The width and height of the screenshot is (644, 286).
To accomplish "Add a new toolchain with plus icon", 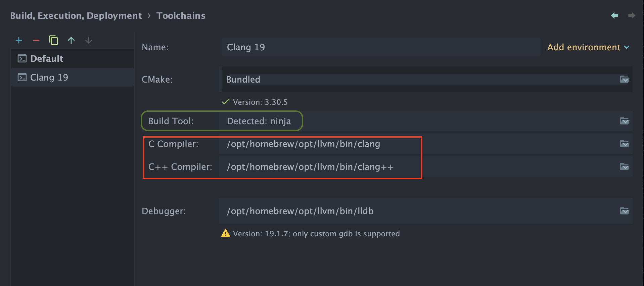I will tap(19, 41).
